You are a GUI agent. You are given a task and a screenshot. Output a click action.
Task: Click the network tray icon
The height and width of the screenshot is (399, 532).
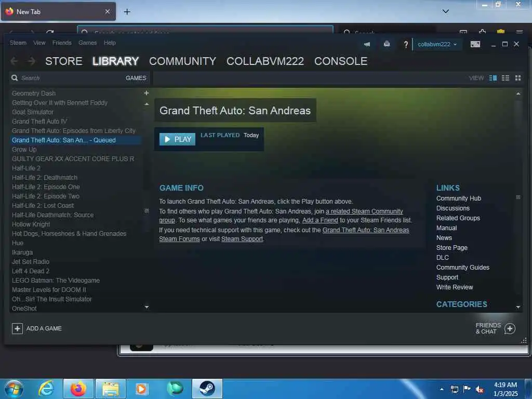(x=454, y=389)
